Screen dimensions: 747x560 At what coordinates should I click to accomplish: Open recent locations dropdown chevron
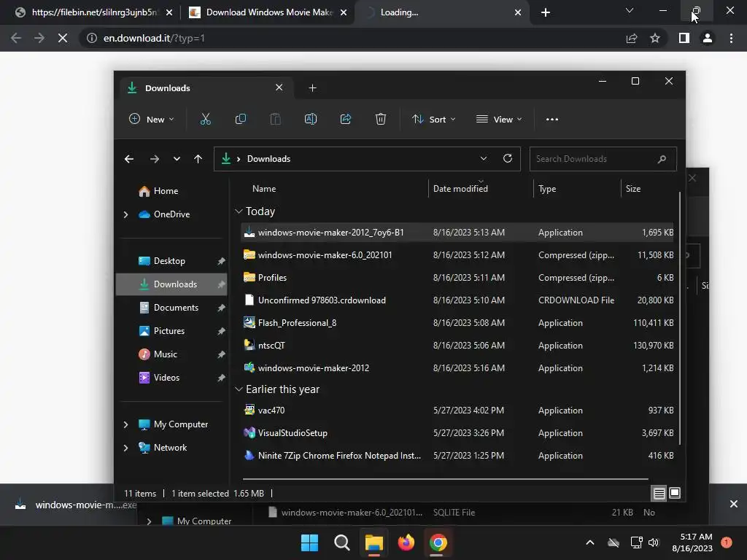177,159
